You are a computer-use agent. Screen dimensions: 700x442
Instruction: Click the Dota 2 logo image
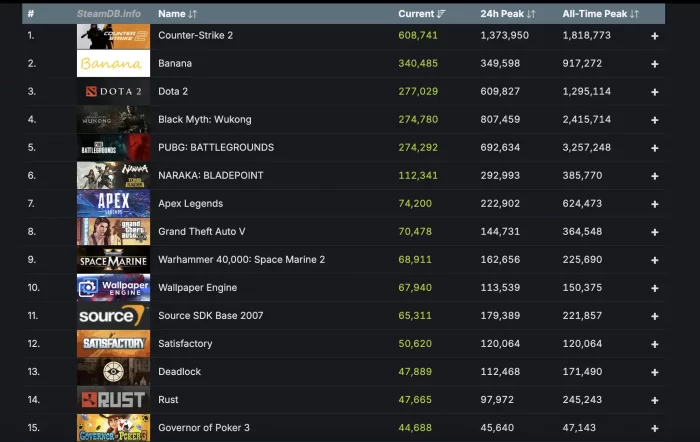[x=113, y=91]
